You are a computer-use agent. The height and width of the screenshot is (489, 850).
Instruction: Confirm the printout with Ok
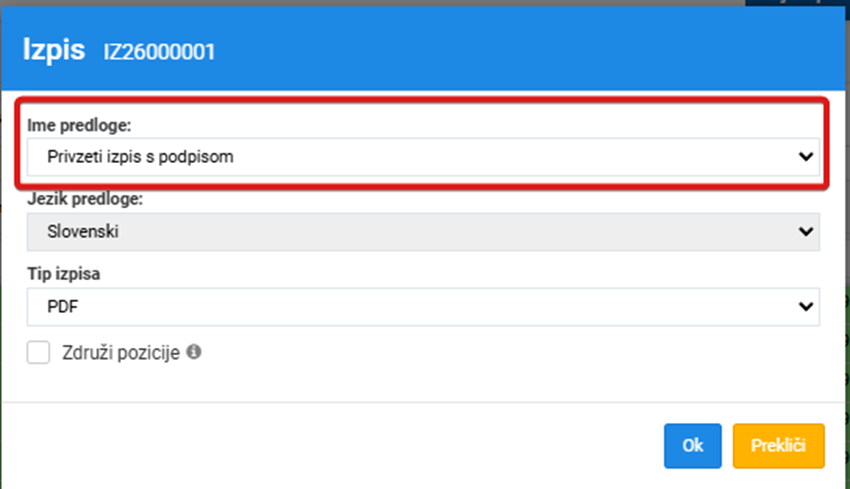(x=693, y=446)
